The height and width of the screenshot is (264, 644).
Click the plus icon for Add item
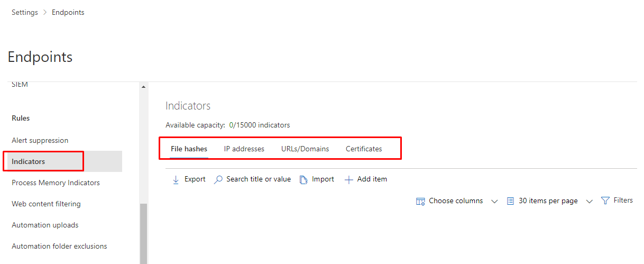tap(348, 180)
